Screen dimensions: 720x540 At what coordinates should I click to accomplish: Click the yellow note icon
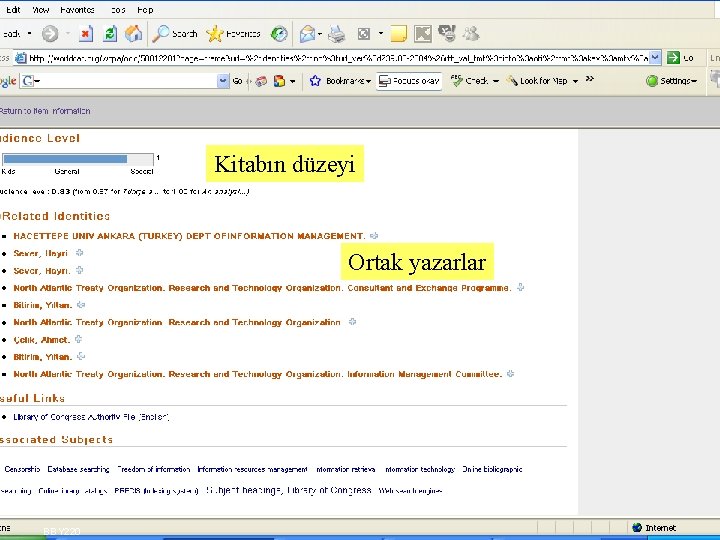click(x=398, y=34)
